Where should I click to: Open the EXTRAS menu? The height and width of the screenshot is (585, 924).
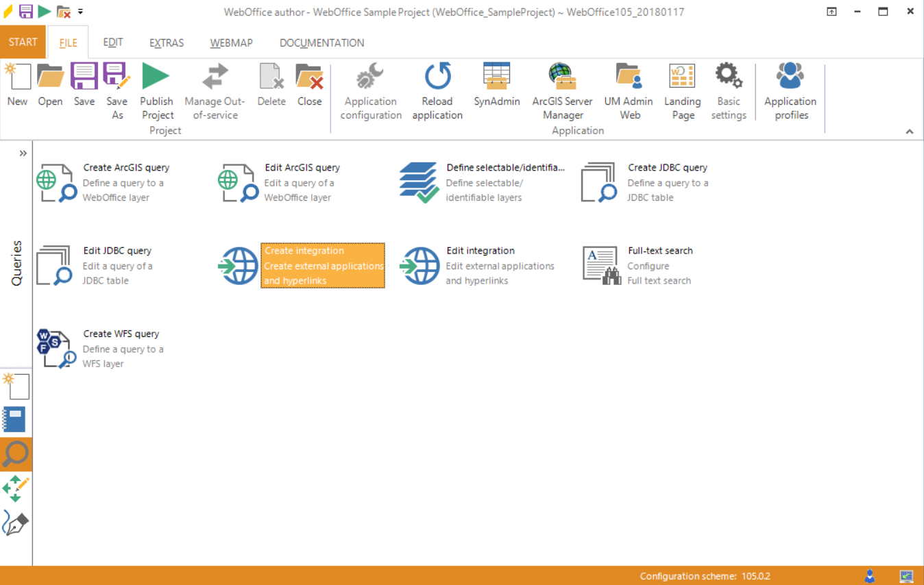click(x=166, y=42)
